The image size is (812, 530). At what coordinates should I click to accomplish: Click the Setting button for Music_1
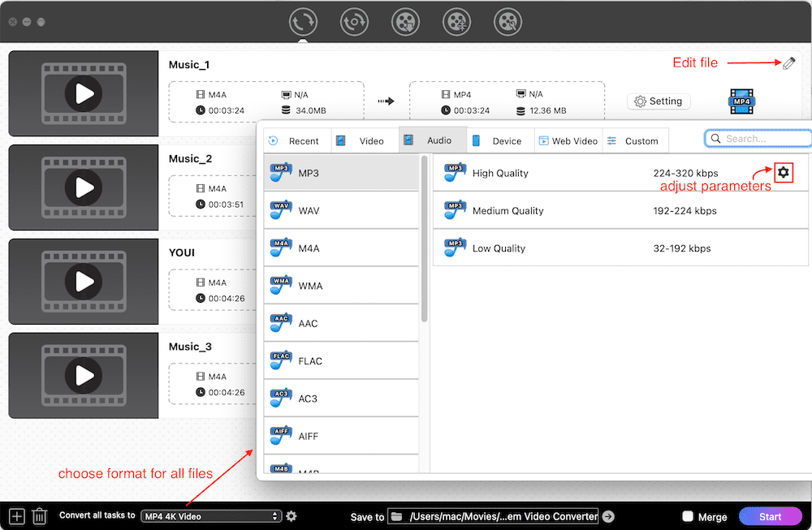click(x=659, y=101)
